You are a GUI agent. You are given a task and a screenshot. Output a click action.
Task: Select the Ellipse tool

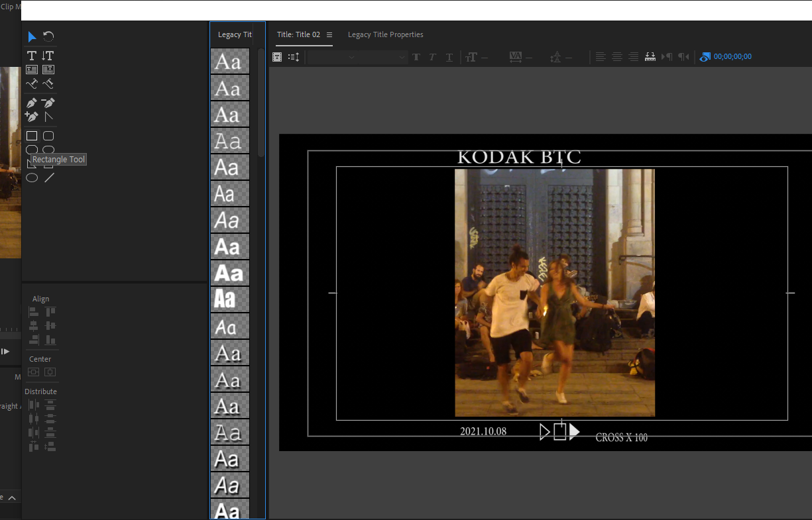[x=32, y=178]
